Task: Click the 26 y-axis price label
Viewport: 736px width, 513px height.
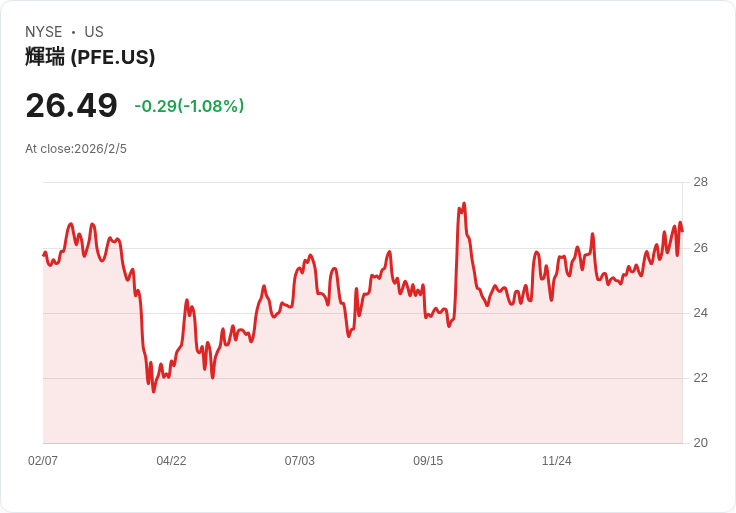Action: pyautogui.click(x=700, y=248)
